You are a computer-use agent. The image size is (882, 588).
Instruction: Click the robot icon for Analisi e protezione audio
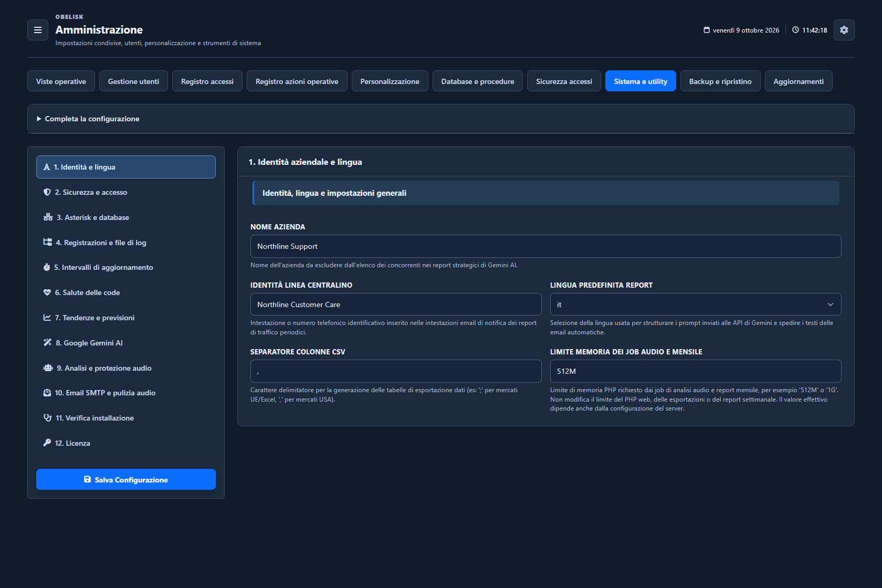click(48, 368)
